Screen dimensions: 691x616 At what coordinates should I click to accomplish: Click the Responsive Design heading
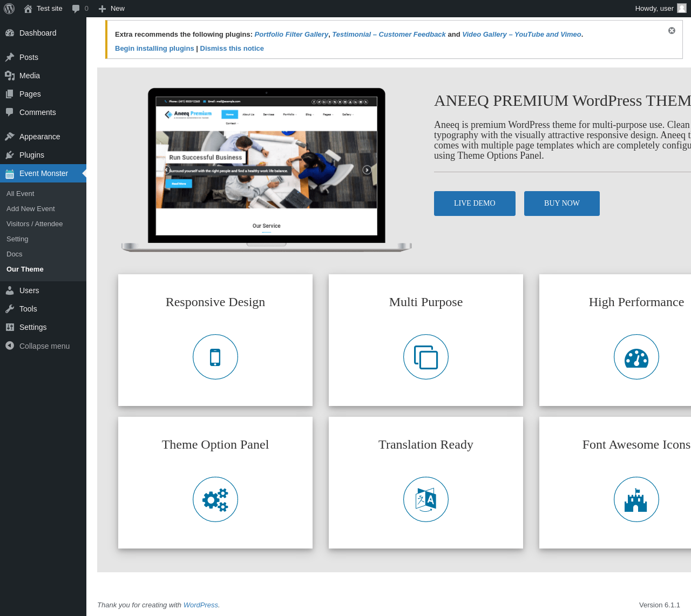click(x=215, y=302)
